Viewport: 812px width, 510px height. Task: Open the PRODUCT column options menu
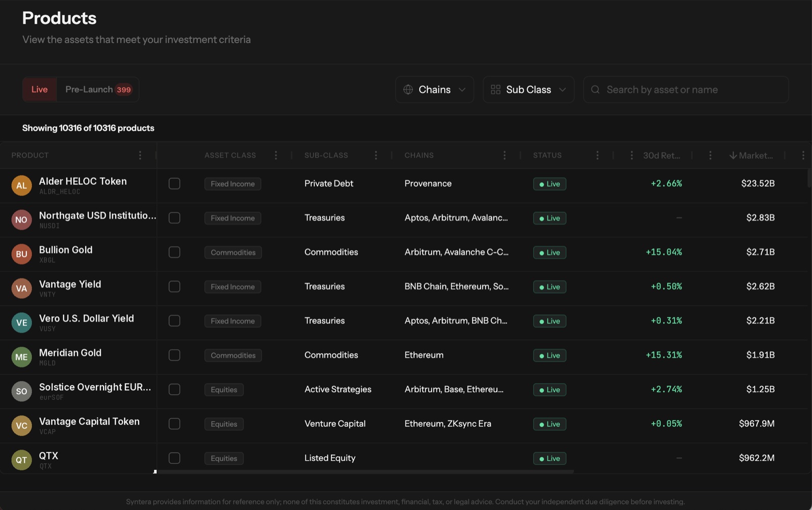pos(140,155)
